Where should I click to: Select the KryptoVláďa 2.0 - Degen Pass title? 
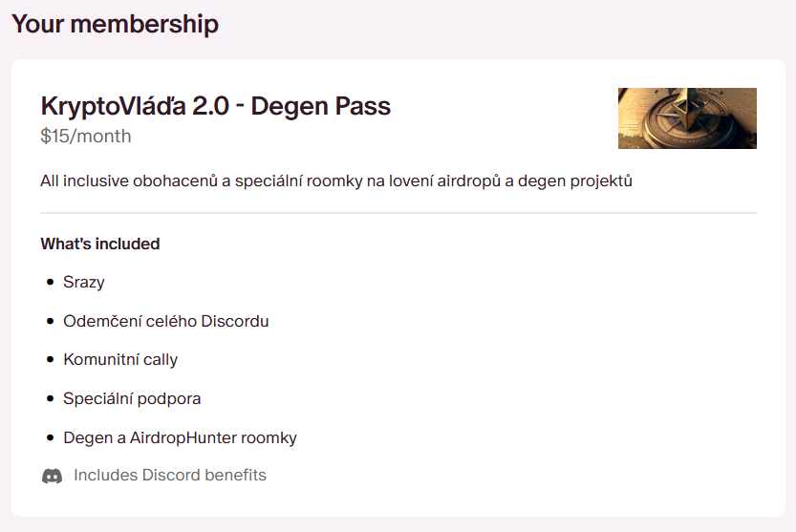coord(216,106)
